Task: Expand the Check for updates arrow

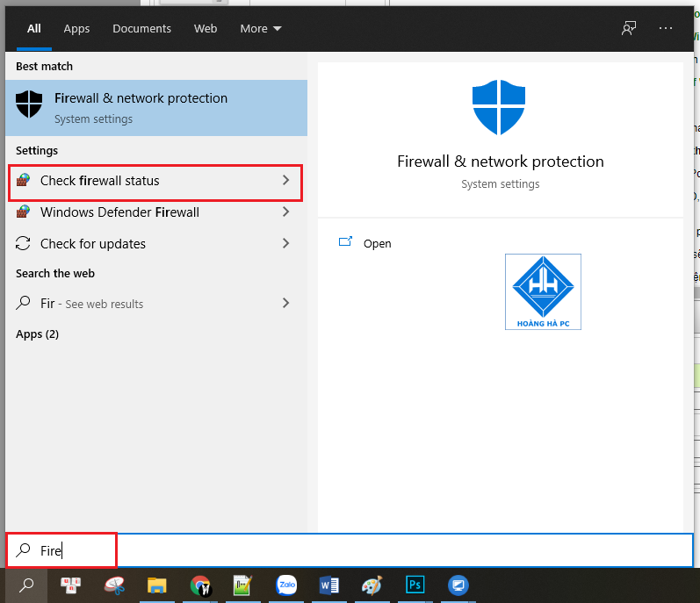Action: point(285,243)
